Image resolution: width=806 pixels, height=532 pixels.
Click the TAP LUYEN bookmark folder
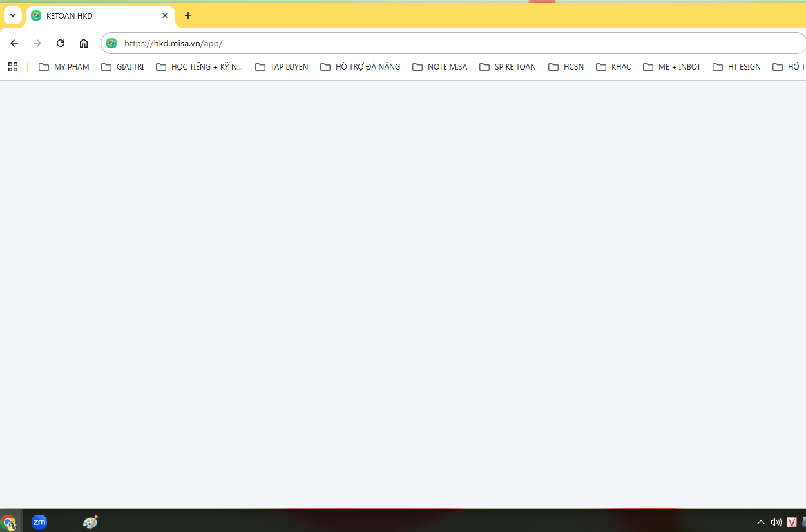282,67
